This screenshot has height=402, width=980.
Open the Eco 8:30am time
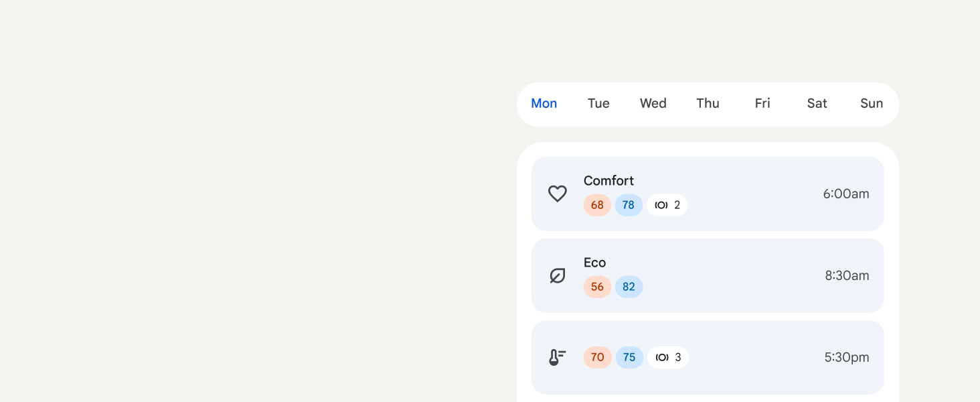(847, 275)
